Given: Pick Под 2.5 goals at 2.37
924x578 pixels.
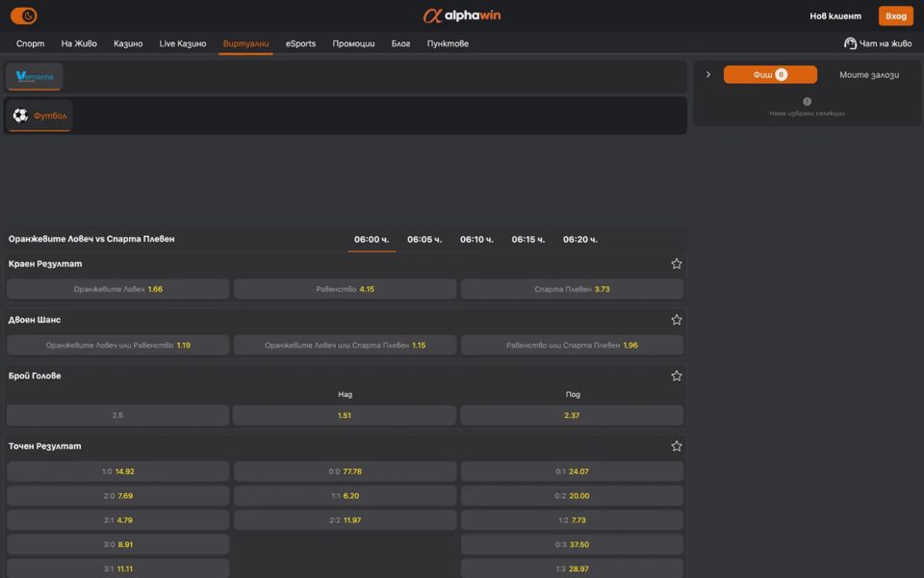Looking at the screenshot, I should (x=572, y=415).
